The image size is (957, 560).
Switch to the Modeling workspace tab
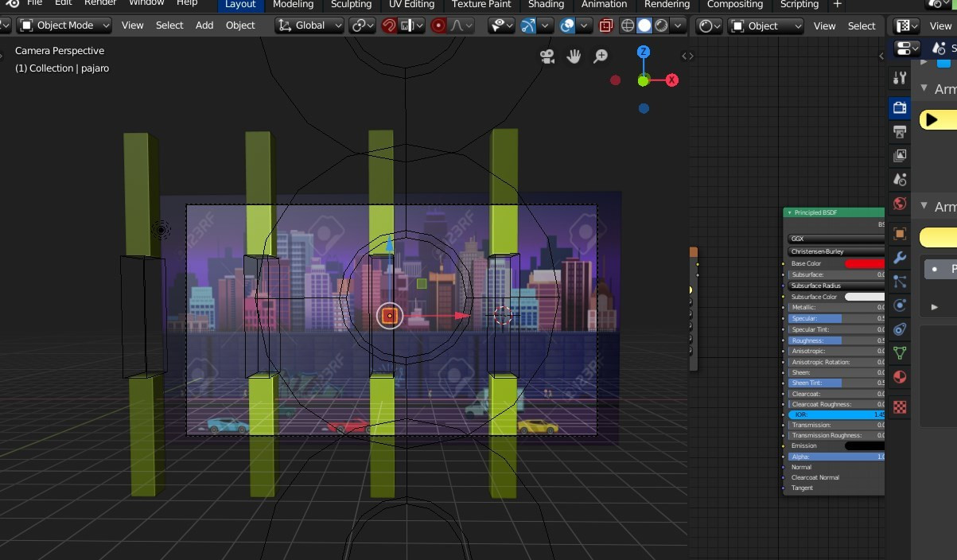pos(293,5)
